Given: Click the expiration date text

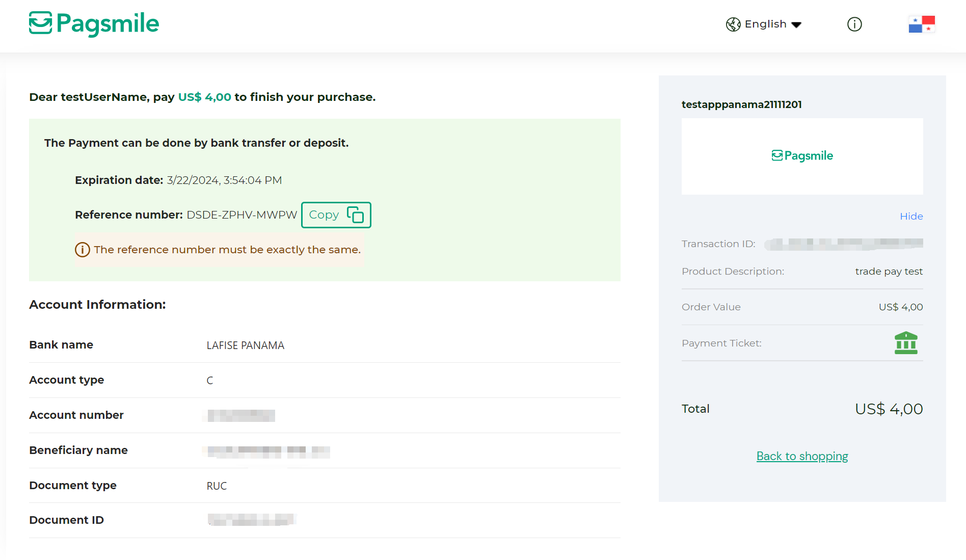Looking at the screenshot, I should pos(224,180).
